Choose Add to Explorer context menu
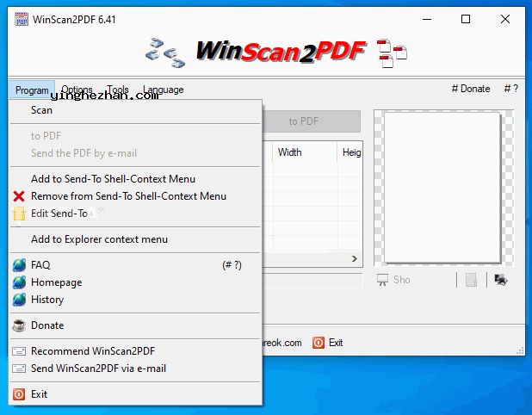The image size is (532, 415). [x=135, y=239]
